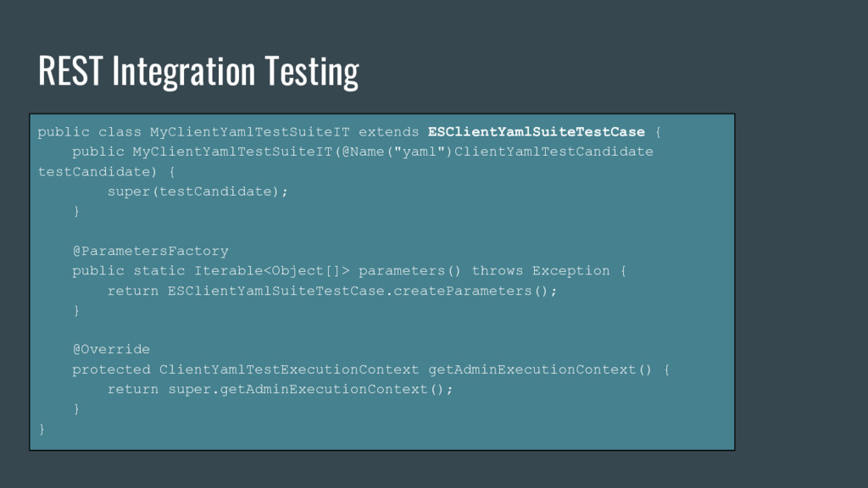Image resolution: width=868 pixels, height=488 pixels.
Task: Click the @ParametersFactory annotation
Action: click(150, 251)
